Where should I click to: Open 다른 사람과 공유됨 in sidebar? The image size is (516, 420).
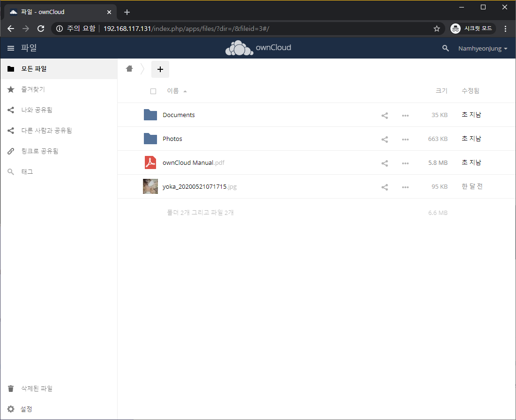(59, 131)
